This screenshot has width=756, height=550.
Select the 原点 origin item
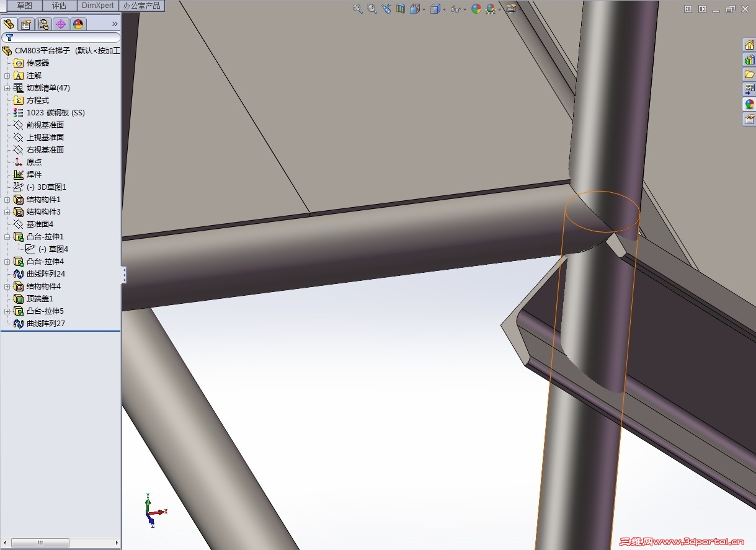pos(28,162)
